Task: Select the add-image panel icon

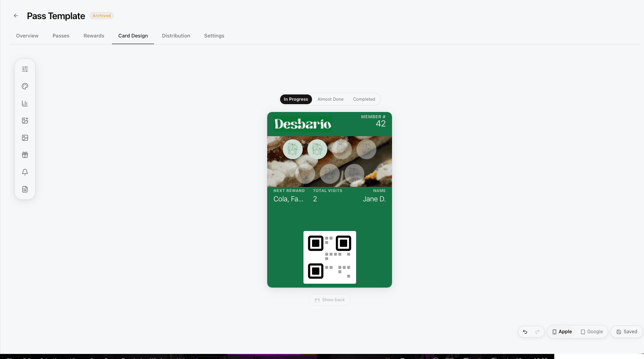Action: 25,121
